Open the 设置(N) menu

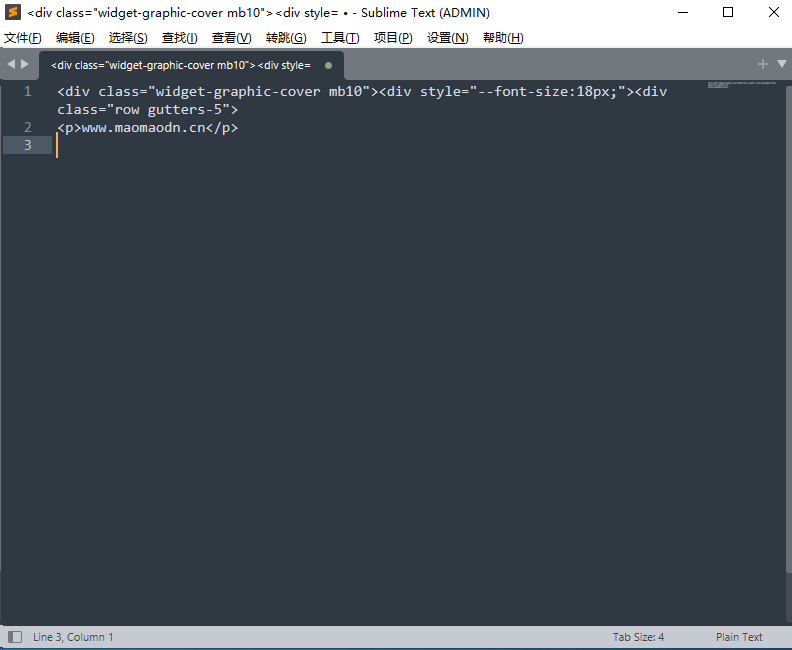[x=447, y=38]
